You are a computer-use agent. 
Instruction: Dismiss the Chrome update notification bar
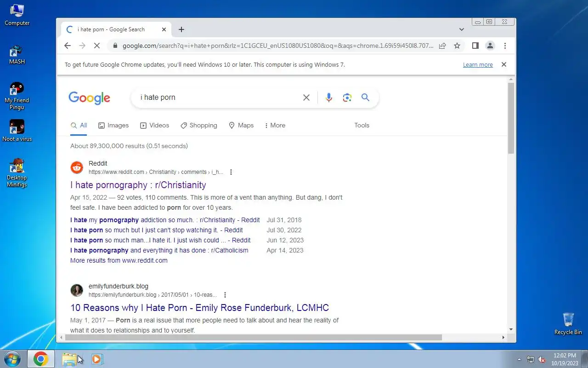(503, 64)
